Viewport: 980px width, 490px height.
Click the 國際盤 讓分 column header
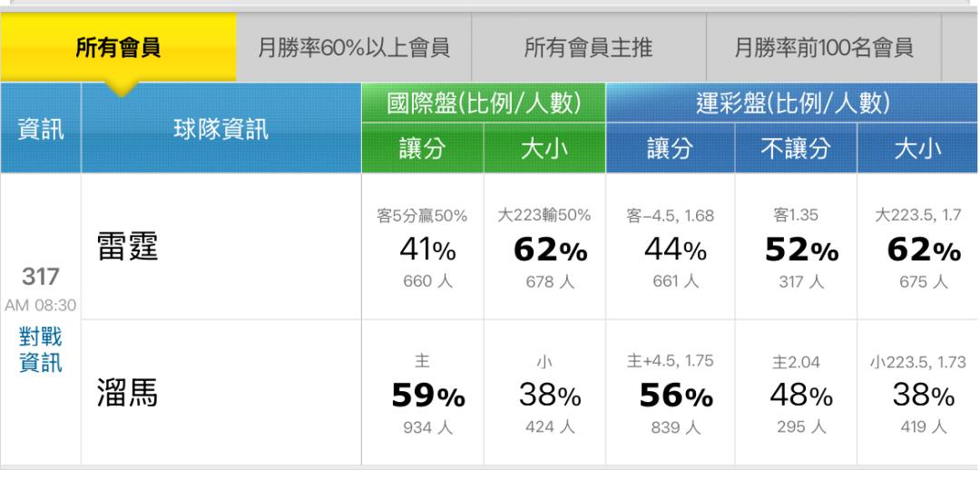click(423, 148)
